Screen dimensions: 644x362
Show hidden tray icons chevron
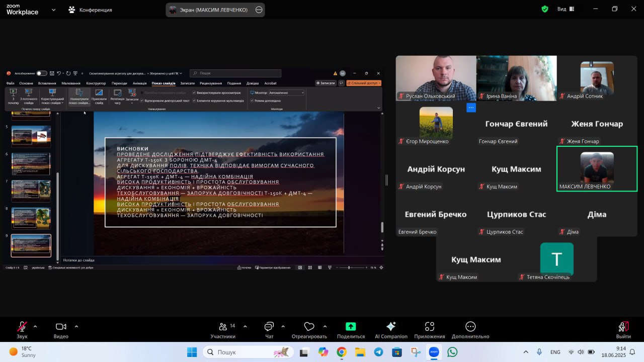[x=526, y=352]
